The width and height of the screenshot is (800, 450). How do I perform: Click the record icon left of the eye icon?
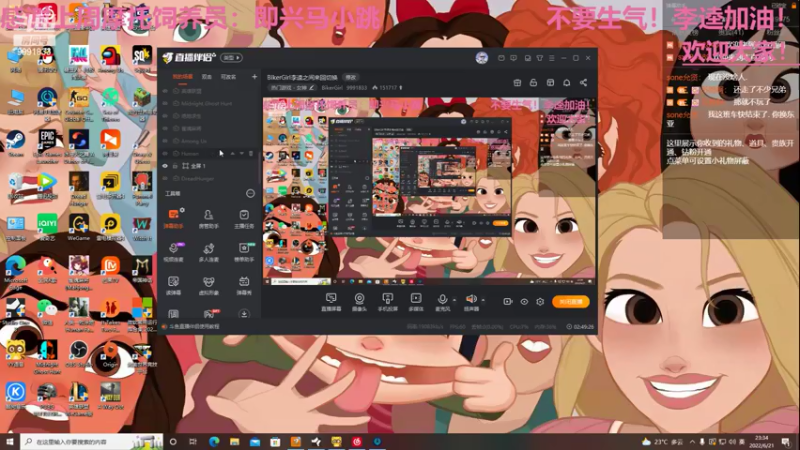(x=508, y=302)
